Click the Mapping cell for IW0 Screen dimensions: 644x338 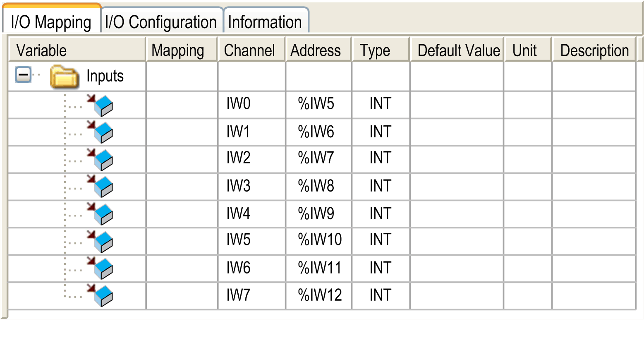[x=182, y=105]
